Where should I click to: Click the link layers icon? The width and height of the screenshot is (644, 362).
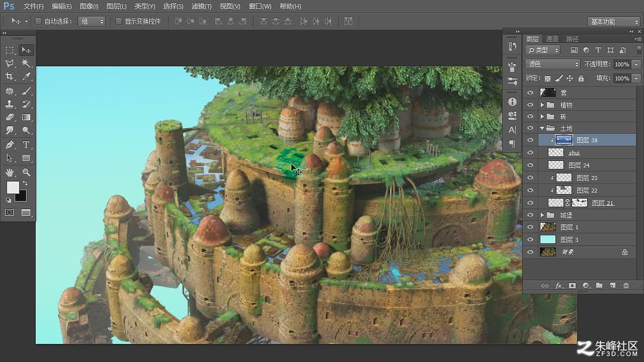(x=545, y=286)
